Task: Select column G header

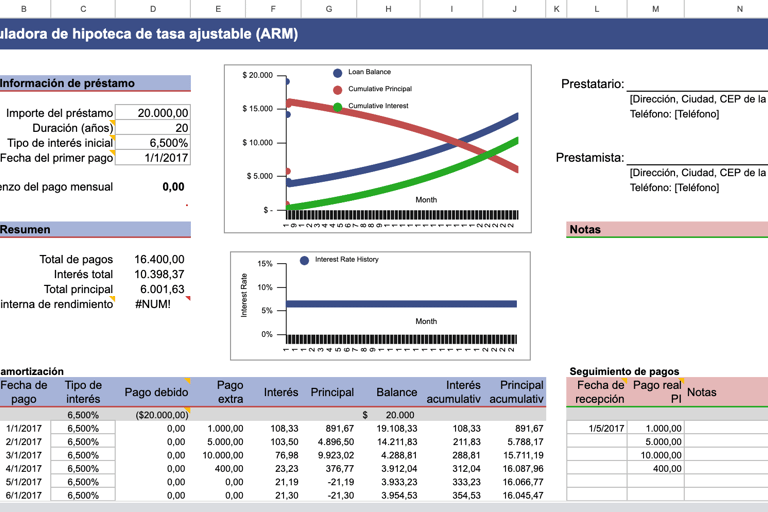Action: (x=329, y=9)
